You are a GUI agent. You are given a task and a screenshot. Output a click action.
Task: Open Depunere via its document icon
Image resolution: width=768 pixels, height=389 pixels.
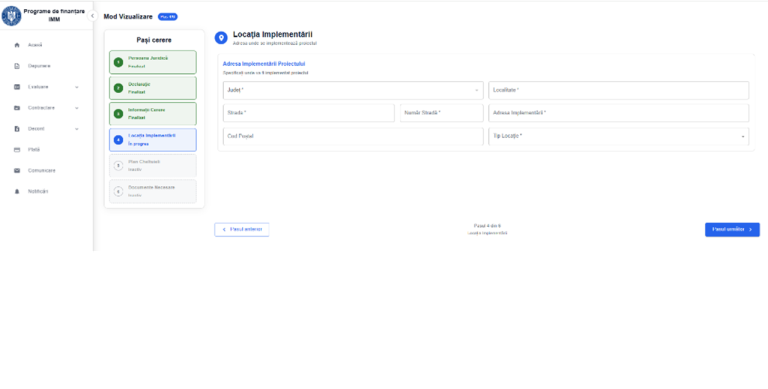tap(17, 66)
